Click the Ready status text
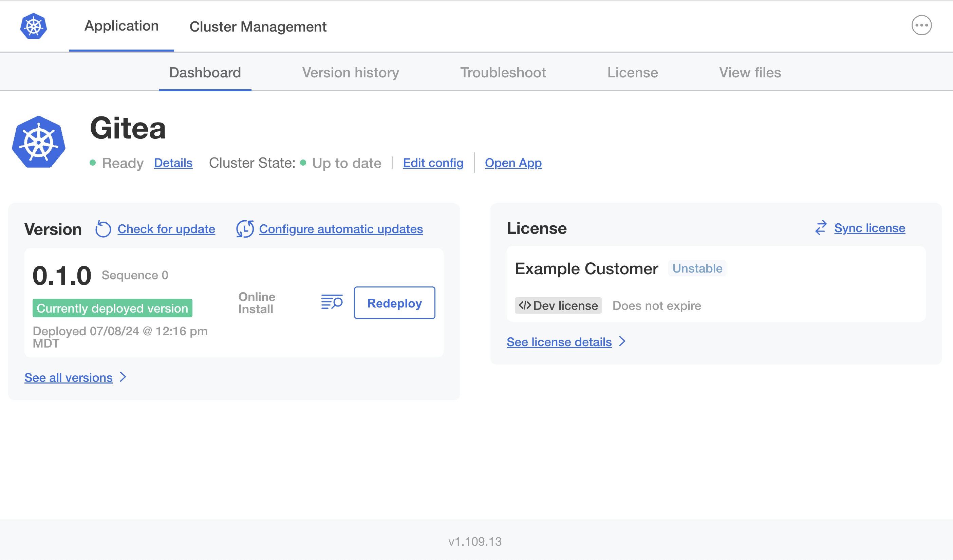This screenshot has width=953, height=560. pos(123,163)
